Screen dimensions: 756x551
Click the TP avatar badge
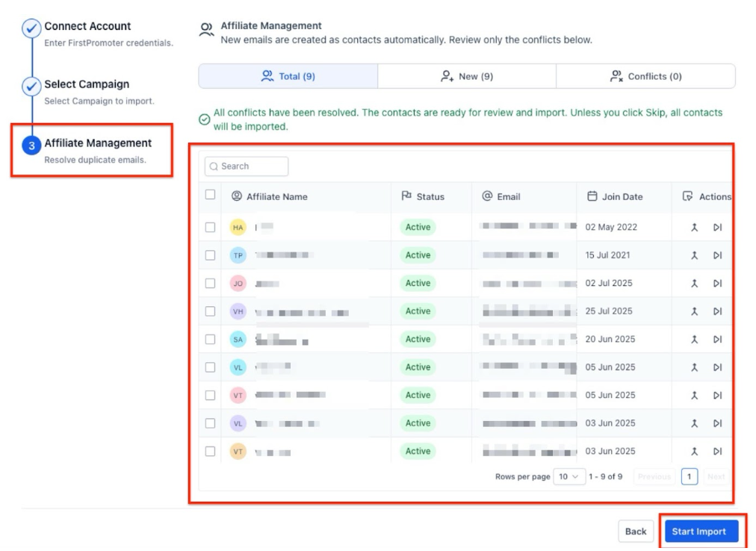click(x=238, y=255)
